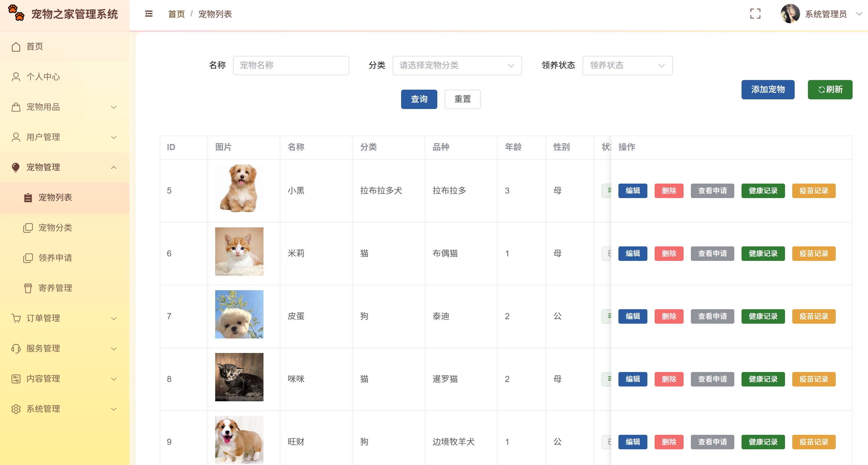Collapse the sidebar with the hamburger icon
The height and width of the screenshot is (465, 868).
[x=148, y=14]
